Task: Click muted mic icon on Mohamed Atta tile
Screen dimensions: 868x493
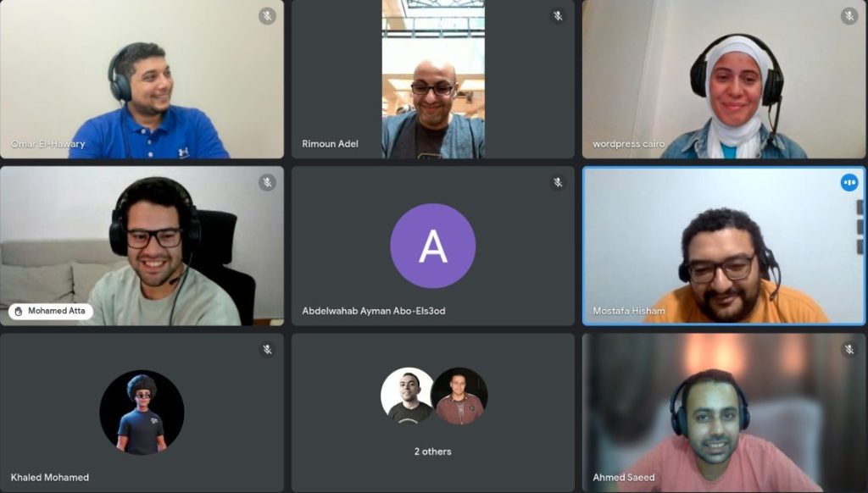Action: 267,182
